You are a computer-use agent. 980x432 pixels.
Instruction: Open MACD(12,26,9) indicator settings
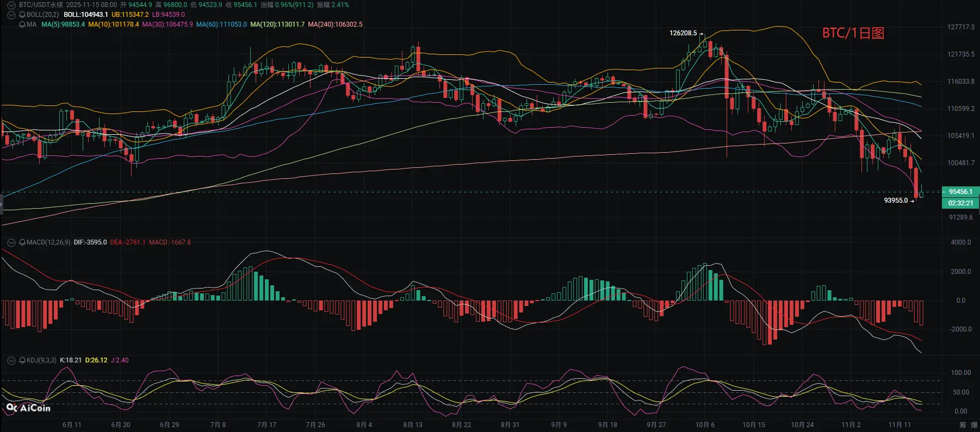pos(48,242)
